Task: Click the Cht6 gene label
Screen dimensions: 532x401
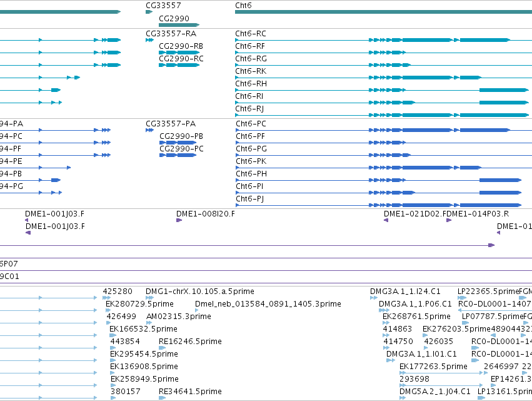Action: click(x=243, y=6)
